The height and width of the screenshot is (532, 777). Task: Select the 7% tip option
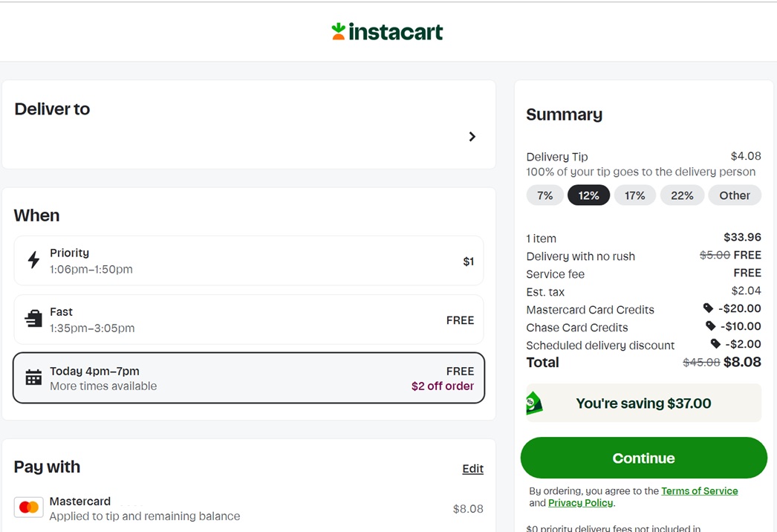click(544, 195)
